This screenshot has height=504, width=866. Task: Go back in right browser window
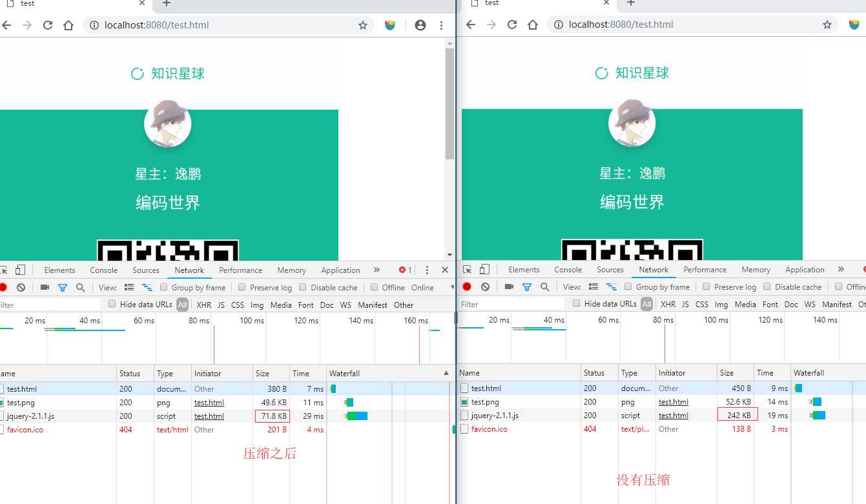(471, 25)
